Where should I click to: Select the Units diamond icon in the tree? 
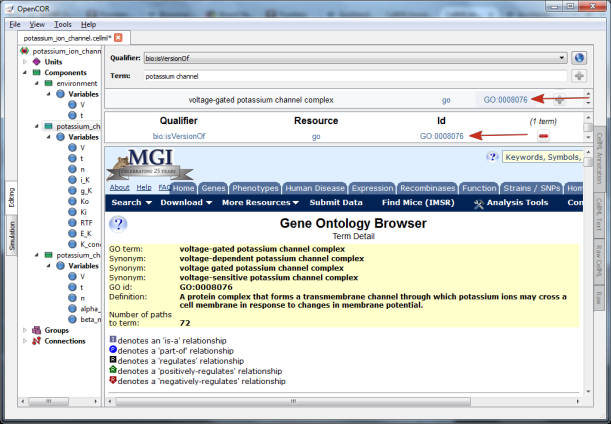[37, 62]
